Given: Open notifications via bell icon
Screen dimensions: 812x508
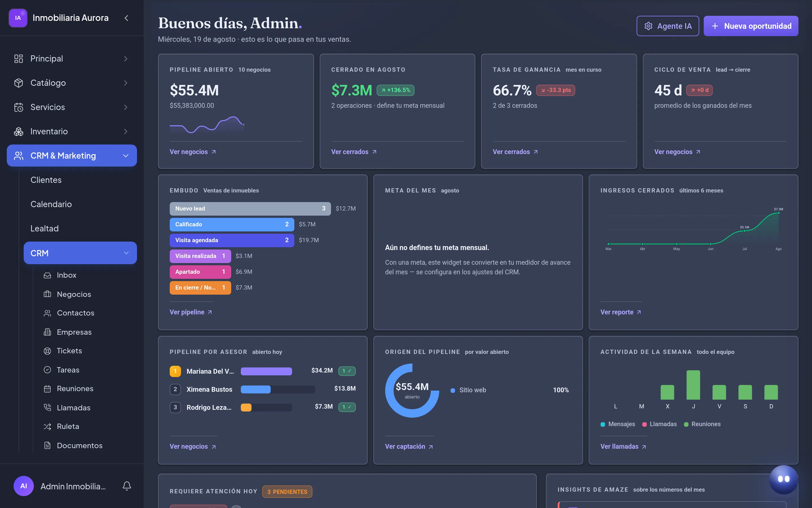Looking at the screenshot, I should tap(127, 486).
